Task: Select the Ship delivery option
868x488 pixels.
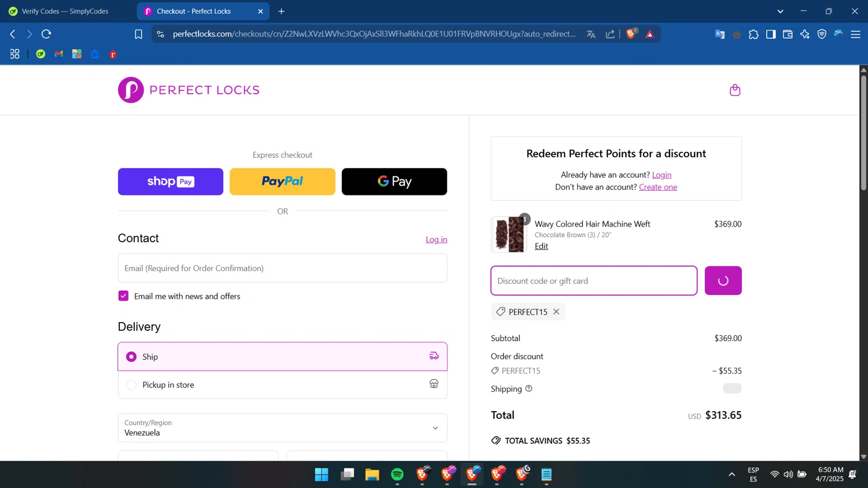Action: pos(282,357)
